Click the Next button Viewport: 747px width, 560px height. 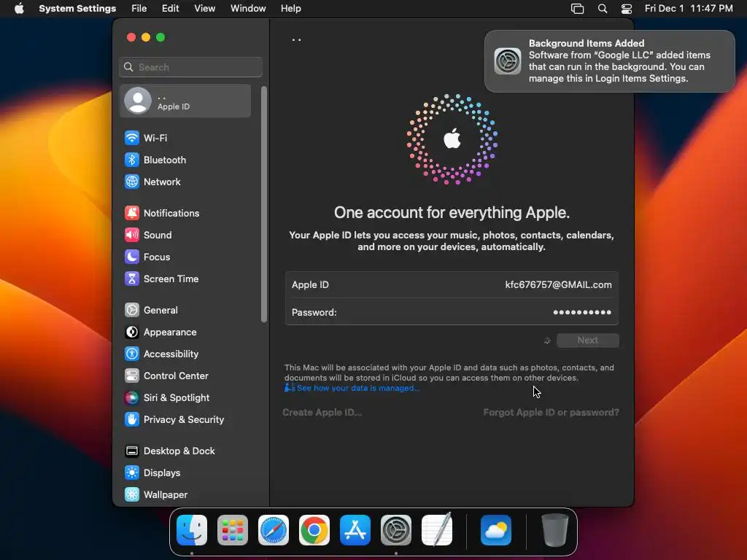click(x=588, y=340)
